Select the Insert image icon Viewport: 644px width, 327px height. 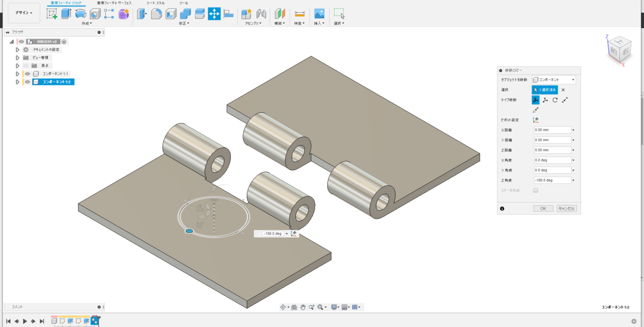319,14
